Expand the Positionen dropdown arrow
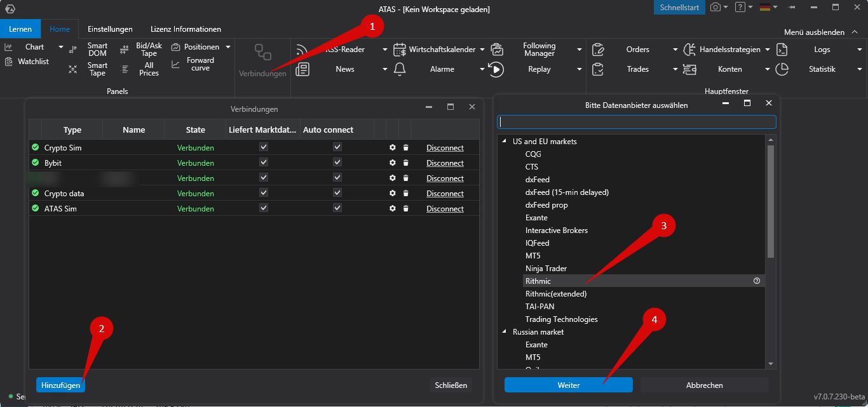The image size is (868, 407). click(228, 47)
